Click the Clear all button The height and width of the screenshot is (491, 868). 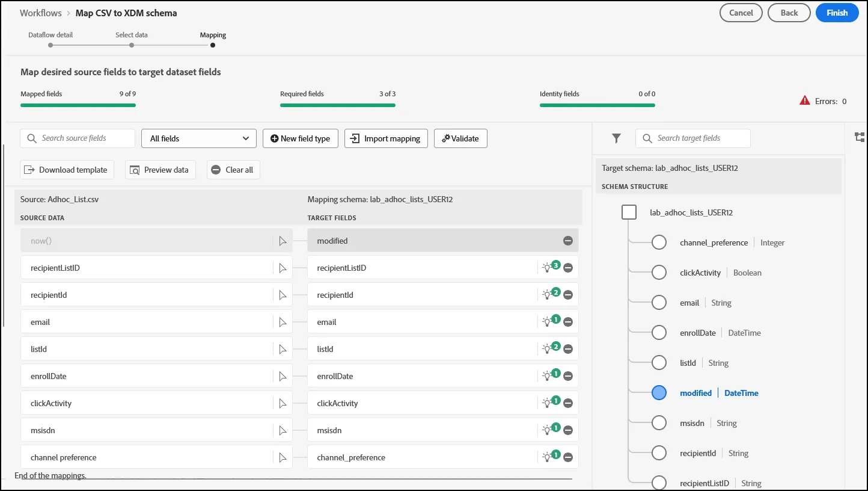click(x=233, y=170)
